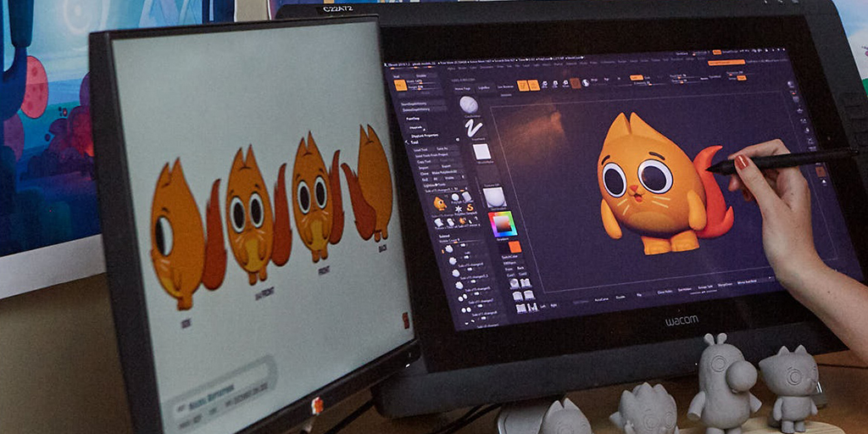Collapse the Tool palette header
This screenshot has width=868, height=434.
click(x=413, y=142)
